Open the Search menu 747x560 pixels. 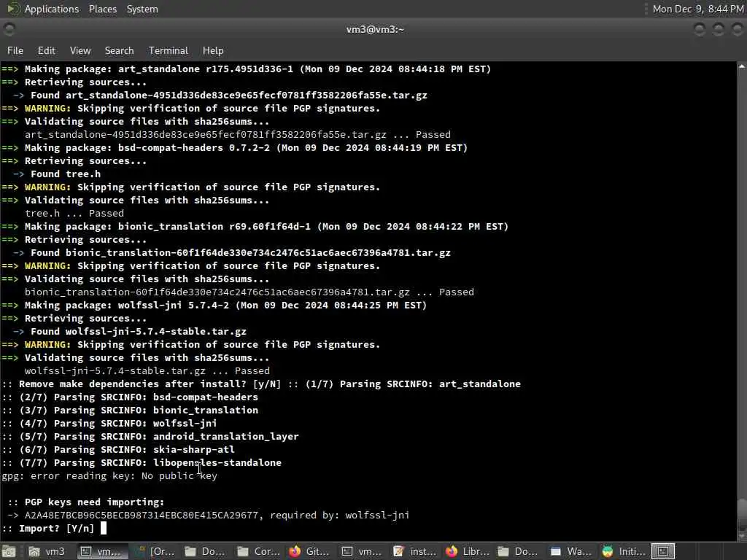[119, 50]
